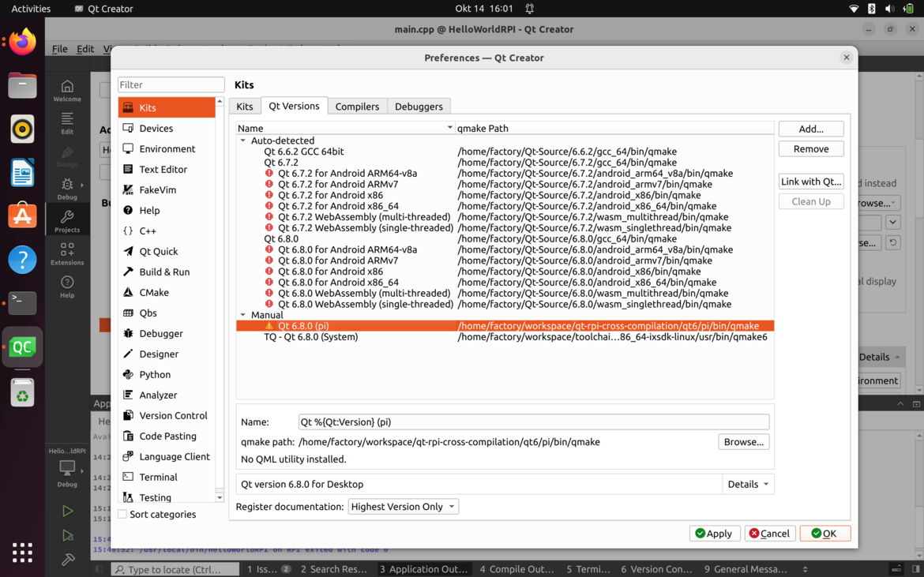
Task: Click the Cancel button
Action: click(770, 534)
